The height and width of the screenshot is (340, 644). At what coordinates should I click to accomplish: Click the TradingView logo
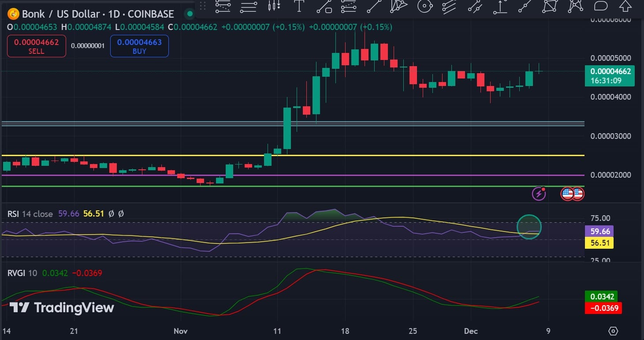pyautogui.click(x=62, y=307)
